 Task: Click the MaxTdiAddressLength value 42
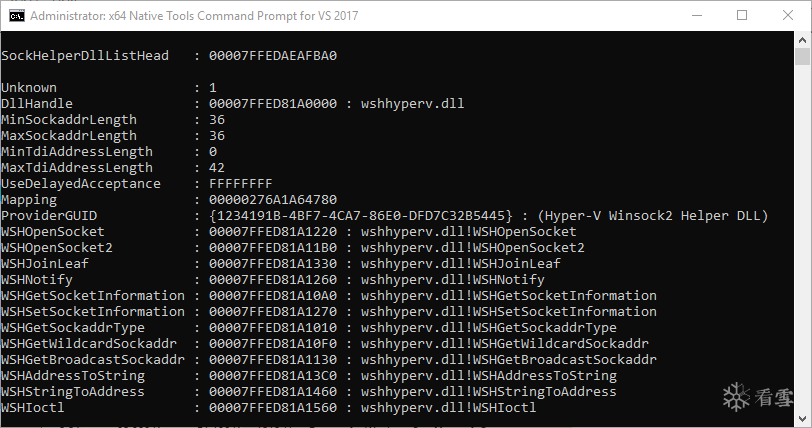tap(217, 168)
